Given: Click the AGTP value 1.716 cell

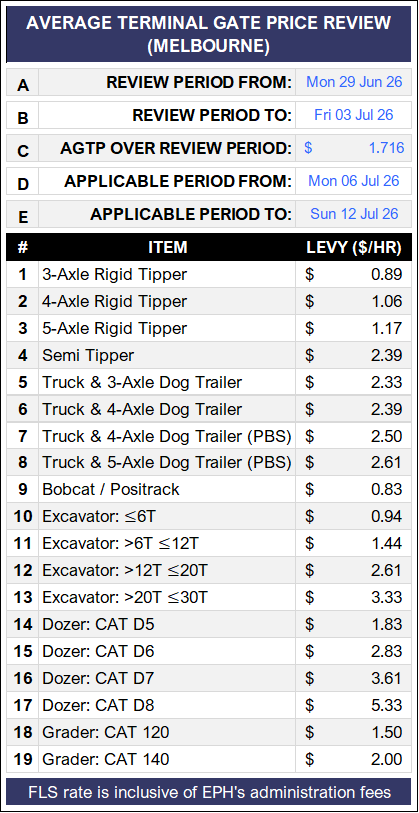Looking at the screenshot, I should tap(354, 148).
